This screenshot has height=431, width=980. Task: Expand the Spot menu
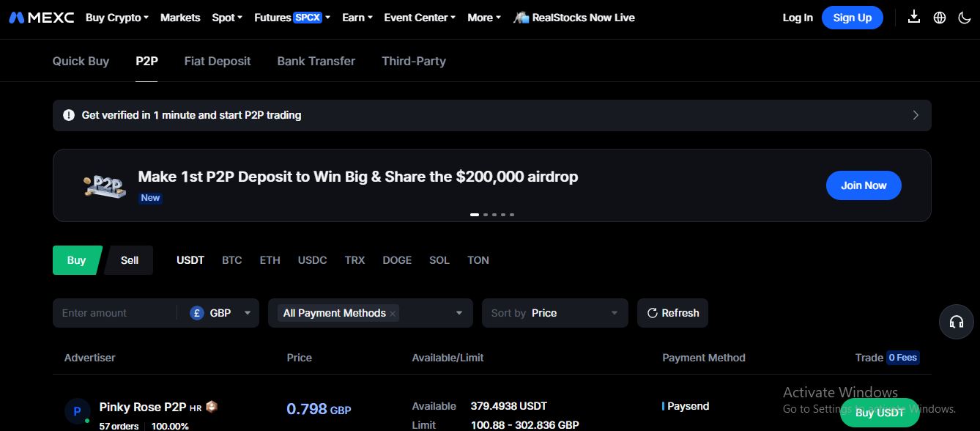227,18
